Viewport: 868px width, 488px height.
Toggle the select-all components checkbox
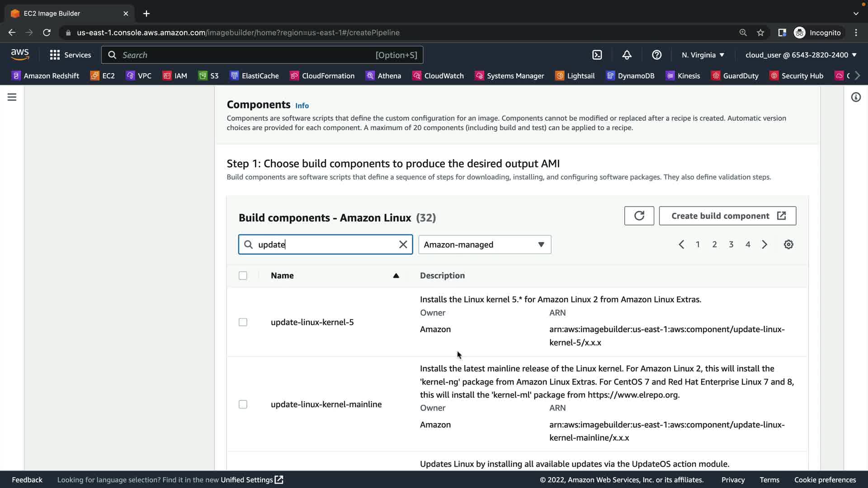243,276
